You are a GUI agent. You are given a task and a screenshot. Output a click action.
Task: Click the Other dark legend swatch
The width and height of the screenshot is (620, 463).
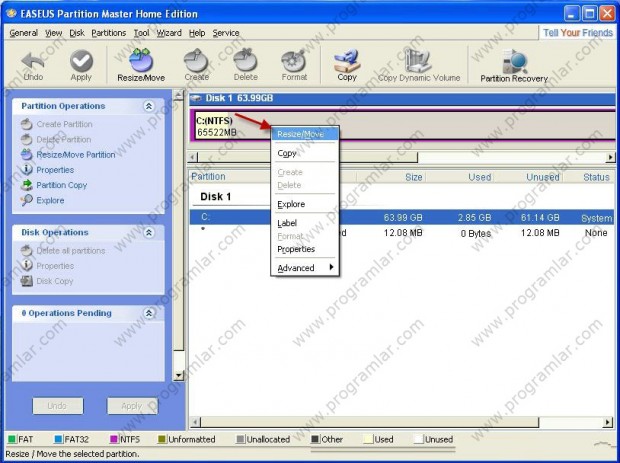pyautogui.click(x=315, y=439)
